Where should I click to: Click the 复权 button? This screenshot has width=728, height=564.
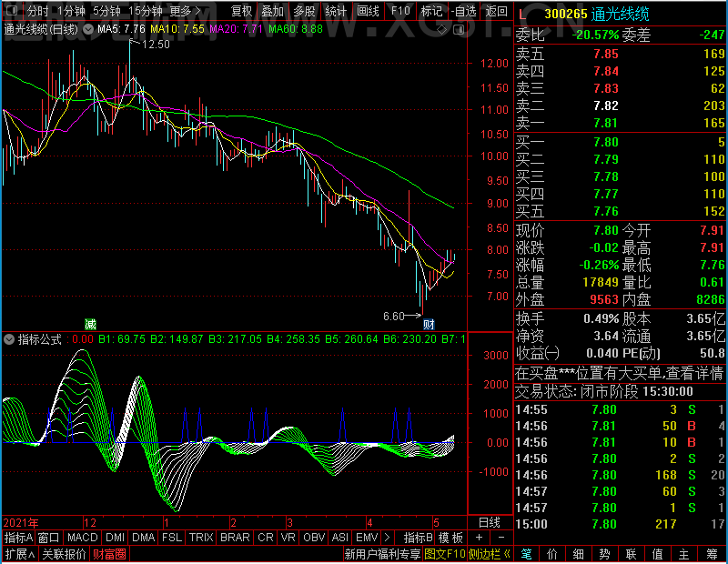pos(241,11)
